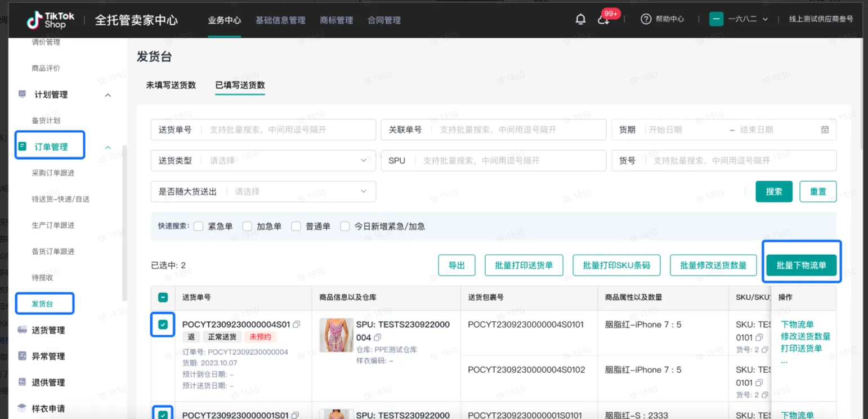Viewport: 868px width, 419px height.
Task: Click the 重置 button
Action: pos(818,192)
